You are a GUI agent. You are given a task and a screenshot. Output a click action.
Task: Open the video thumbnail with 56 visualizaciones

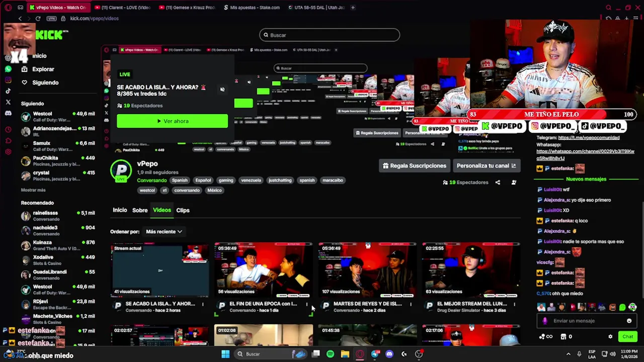click(264, 270)
